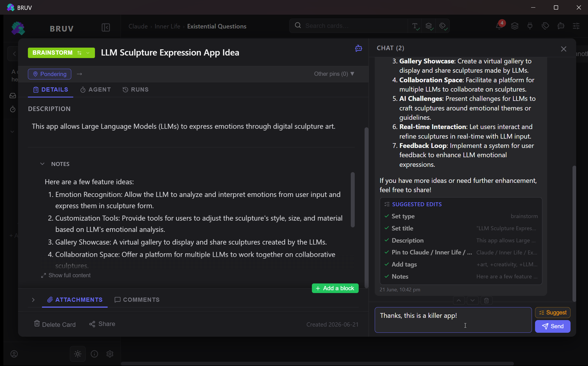Toggle the Set type suggested edit
This screenshot has height=366, width=588.
(x=461, y=216)
